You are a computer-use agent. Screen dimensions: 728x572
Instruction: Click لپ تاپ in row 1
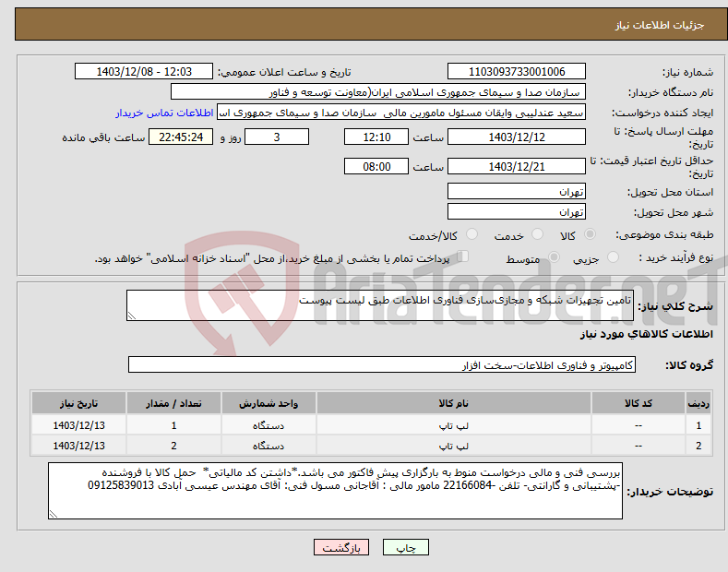(x=454, y=425)
